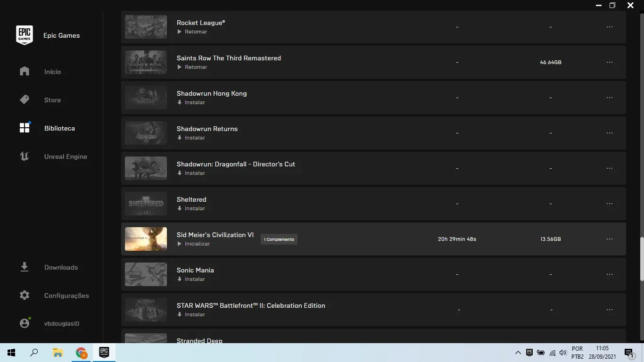Open File Explorer from the taskbar
644x362 pixels.
[58, 353]
